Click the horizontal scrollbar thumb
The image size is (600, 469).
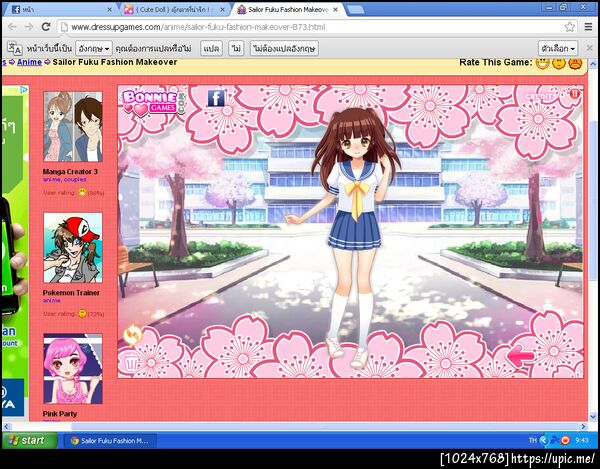[x=324, y=426]
